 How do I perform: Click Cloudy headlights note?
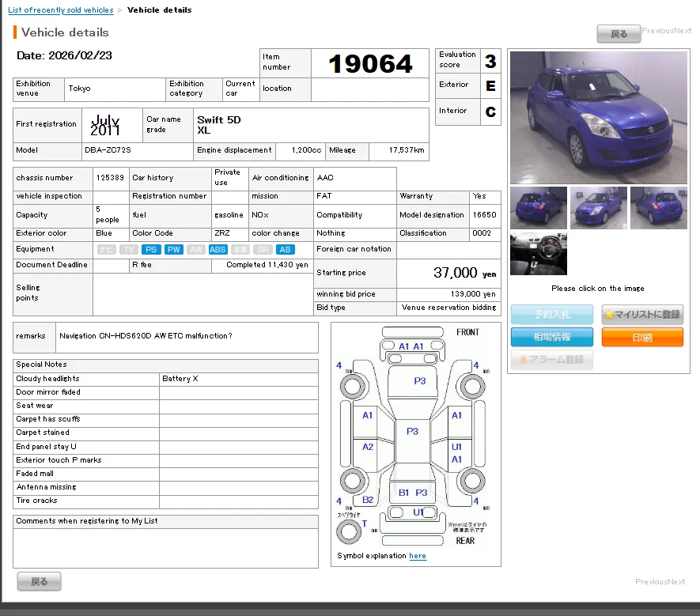coord(47,379)
